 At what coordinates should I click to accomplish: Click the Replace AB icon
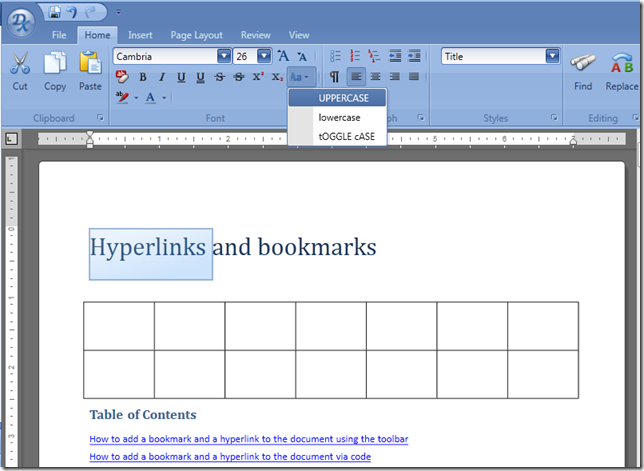click(622, 63)
